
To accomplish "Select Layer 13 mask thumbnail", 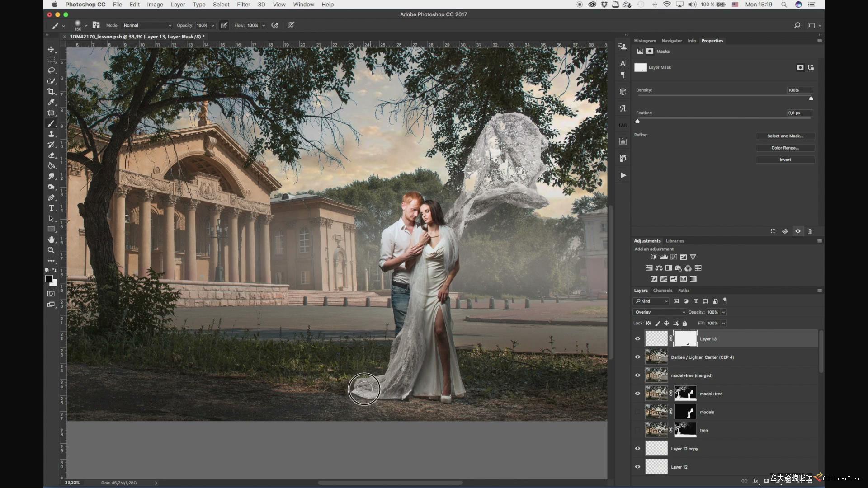I will tap(685, 338).
